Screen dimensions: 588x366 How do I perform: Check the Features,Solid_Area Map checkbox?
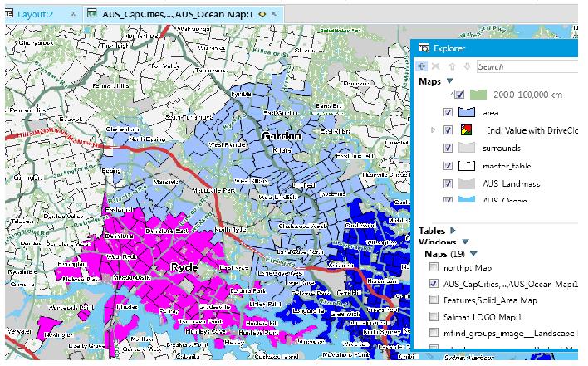434,300
